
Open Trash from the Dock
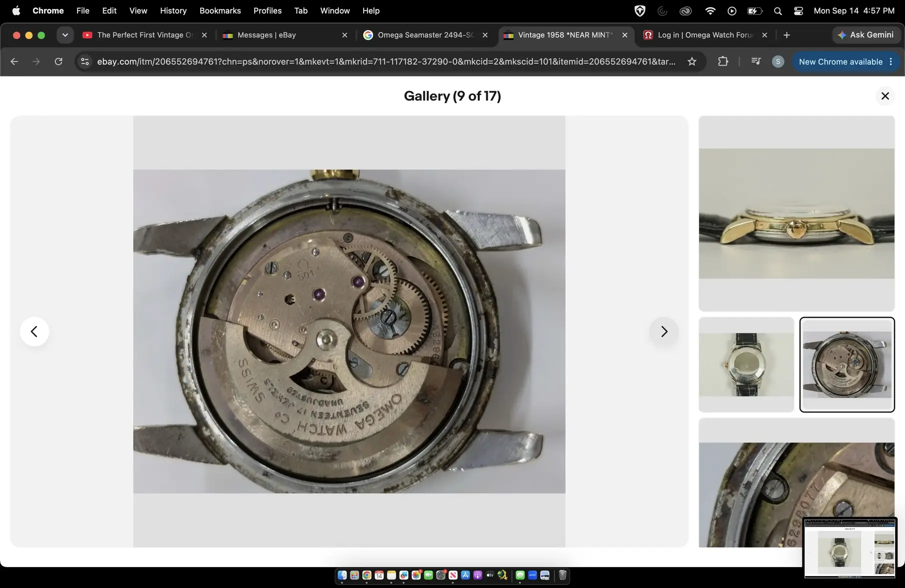click(x=562, y=575)
